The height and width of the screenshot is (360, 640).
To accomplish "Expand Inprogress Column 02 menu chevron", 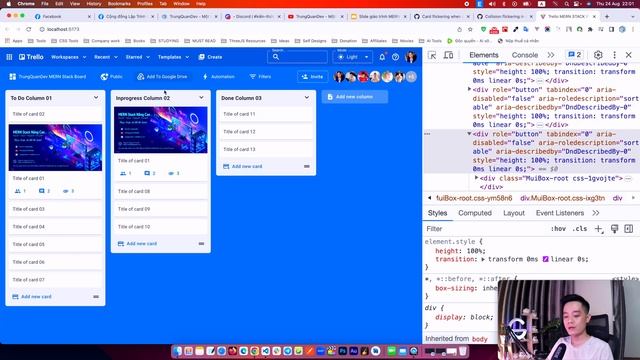I will (x=201, y=98).
